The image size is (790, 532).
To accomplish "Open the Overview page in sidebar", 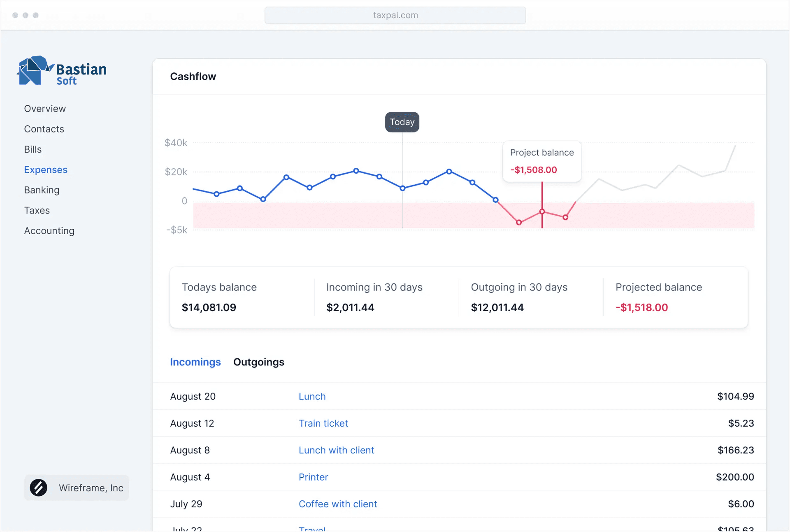I will click(45, 109).
